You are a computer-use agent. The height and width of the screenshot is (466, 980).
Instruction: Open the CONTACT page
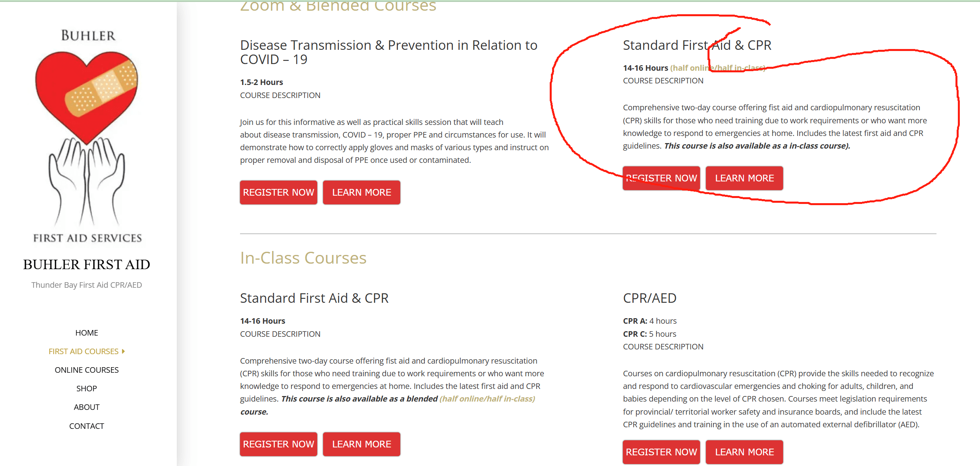point(87,426)
